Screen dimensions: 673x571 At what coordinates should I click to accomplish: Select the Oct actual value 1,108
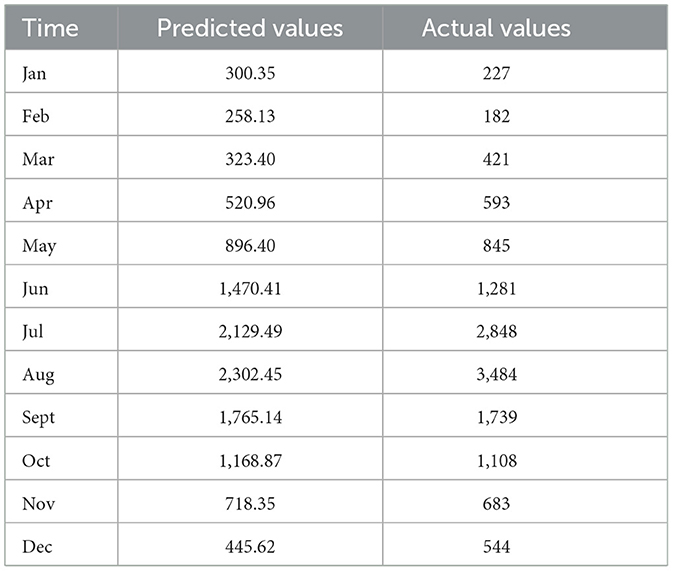[x=495, y=460]
